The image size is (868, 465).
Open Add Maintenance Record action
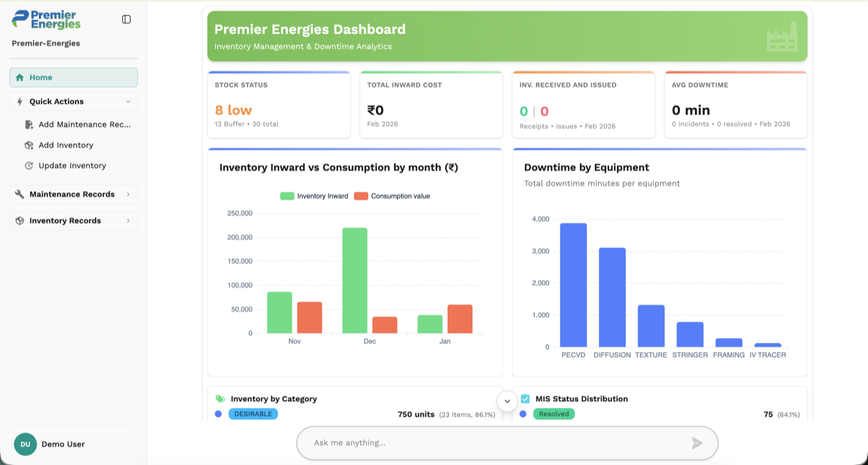click(x=78, y=124)
